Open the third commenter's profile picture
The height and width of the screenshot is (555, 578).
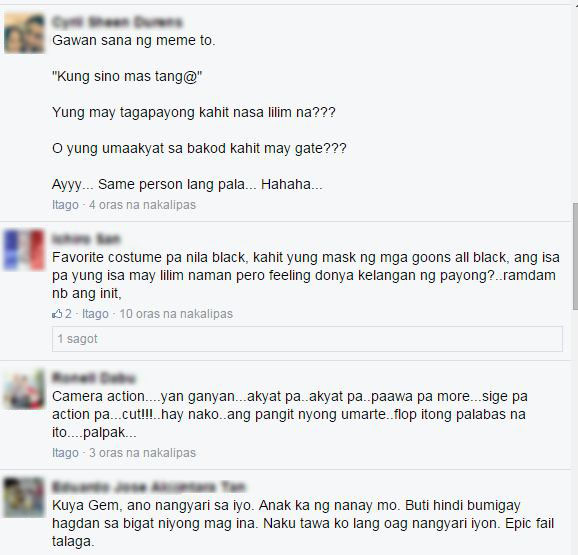24,389
